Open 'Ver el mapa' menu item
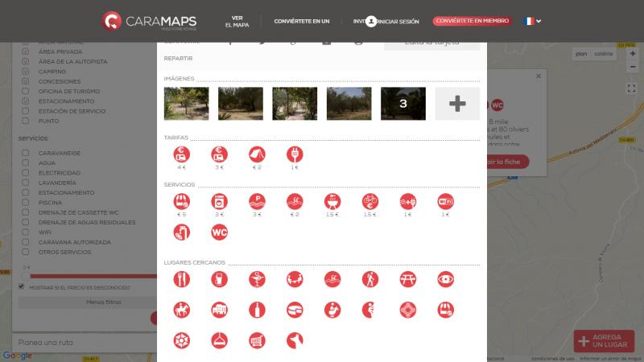Viewport: 644px width, 362px height. click(237, 21)
